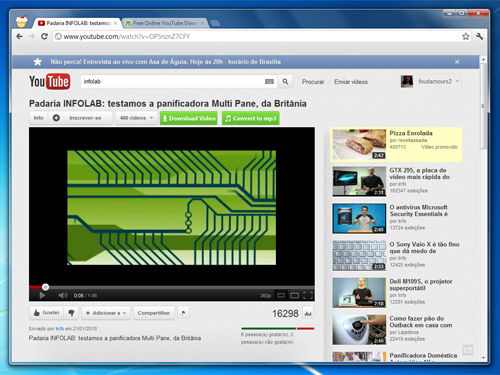Screen dimensions: 500x375
Task: Open a new browser tab
Action: pyautogui.click(x=215, y=23)
